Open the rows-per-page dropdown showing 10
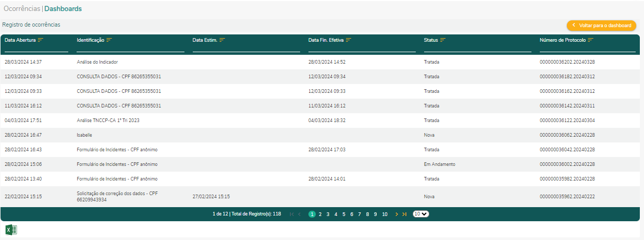Screen dimensions: 644x240 coord(420,214)
